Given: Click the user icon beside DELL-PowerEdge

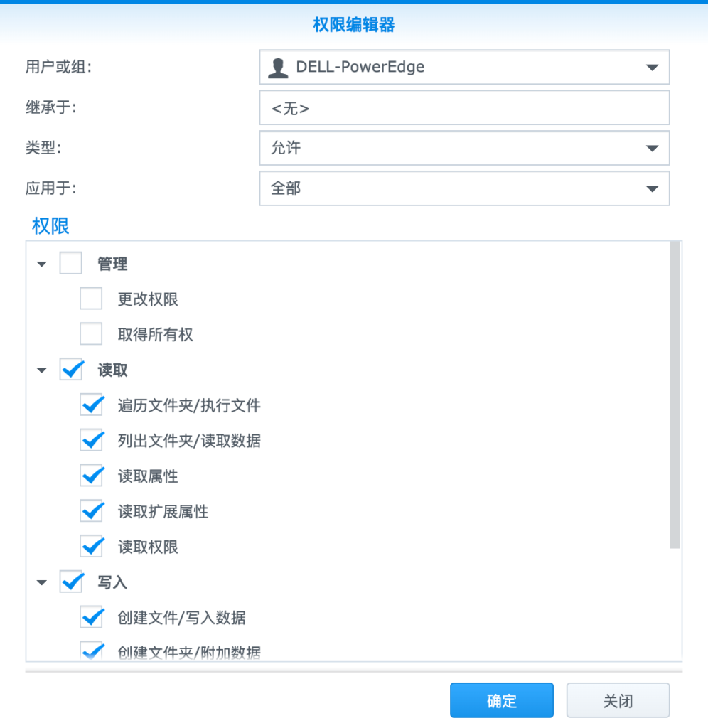Looking at the screenshot, I should [278, 68].
